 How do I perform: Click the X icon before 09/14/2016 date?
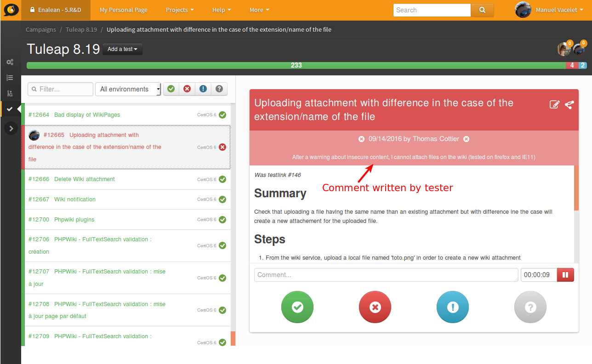point(361,139)
